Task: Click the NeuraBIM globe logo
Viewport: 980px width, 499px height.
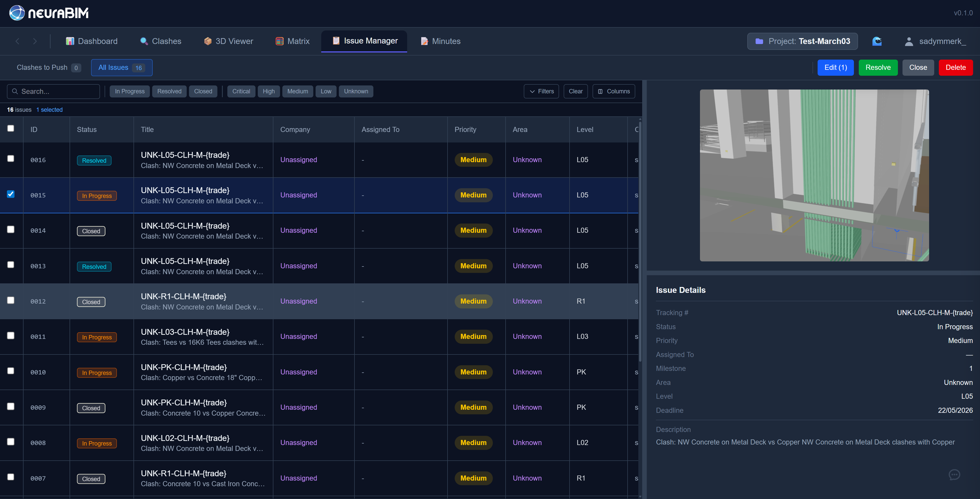Action: (17, 13)
